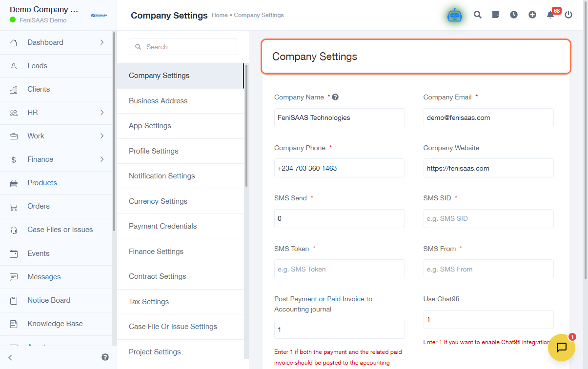Focus the SMS SID input field
Image resolution: width=588 pixels, height=369 pixels.
click(x=488, y=218)
